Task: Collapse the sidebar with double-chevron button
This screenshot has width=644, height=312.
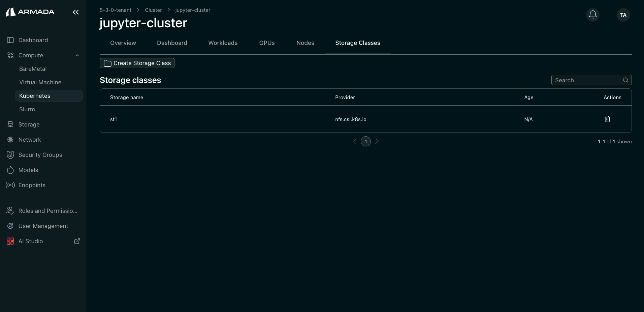Action: click(x=75, y=12)
